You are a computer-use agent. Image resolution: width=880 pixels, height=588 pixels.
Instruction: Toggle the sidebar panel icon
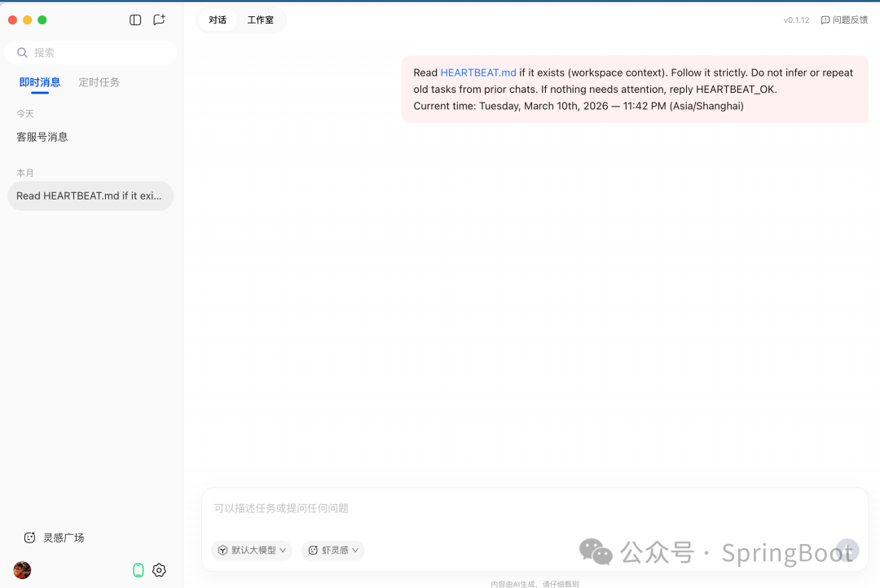135,20
